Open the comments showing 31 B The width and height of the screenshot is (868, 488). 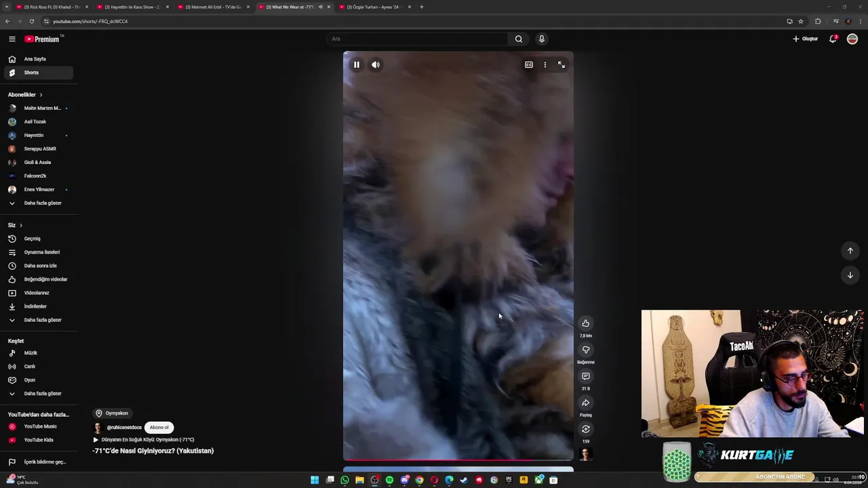tap(586, 376)
